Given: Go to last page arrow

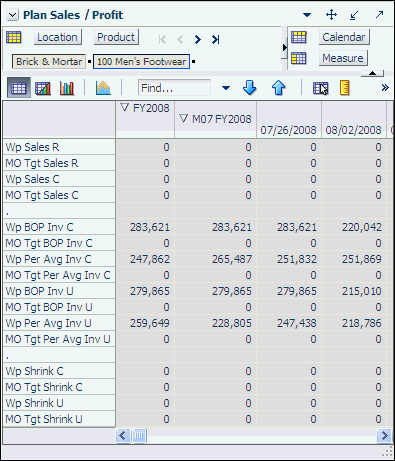Looking at the screenshot, I should point(216,40).
